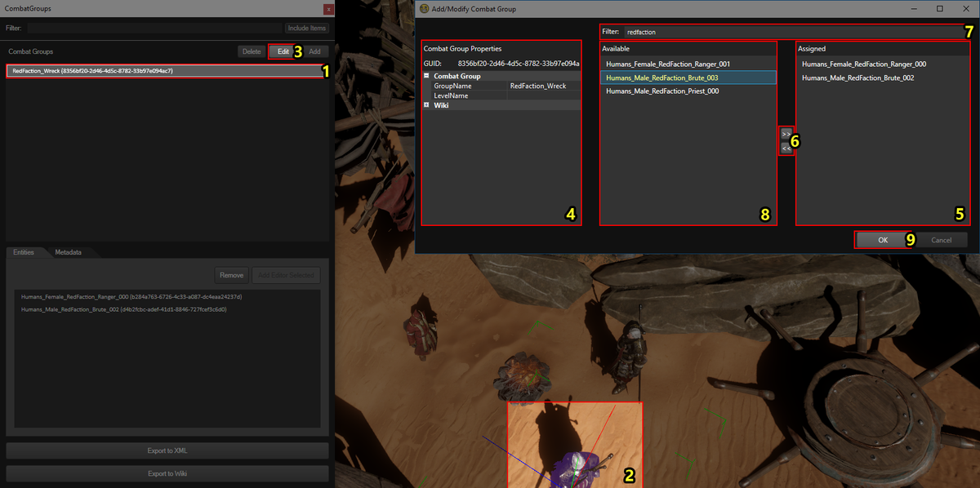Click the >> arrow to assign selected entity

tap(785, 134)
